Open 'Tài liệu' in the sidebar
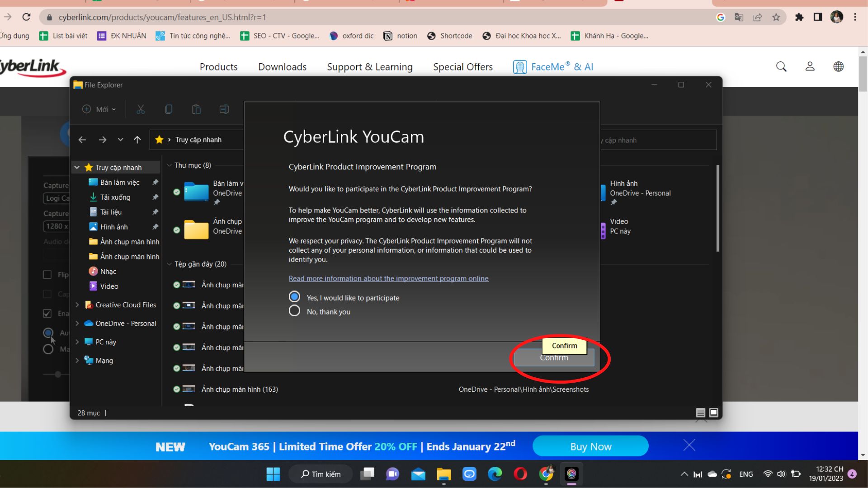 point(111,212)
